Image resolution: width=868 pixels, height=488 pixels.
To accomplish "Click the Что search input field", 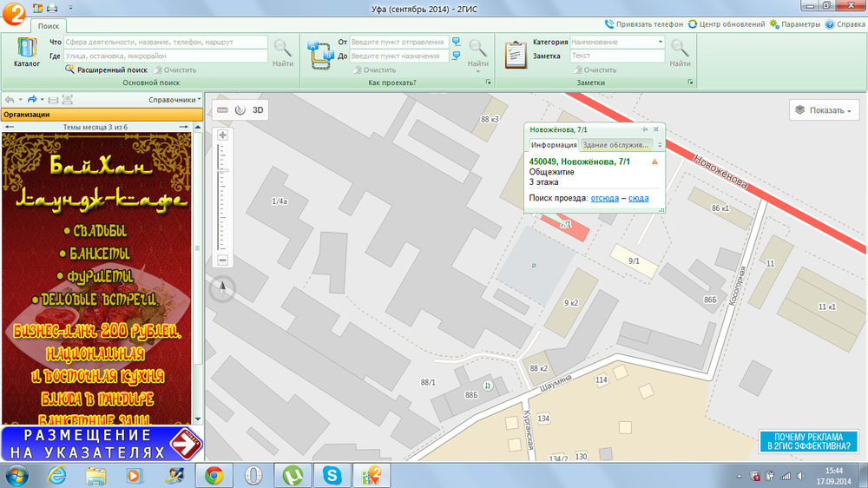I will click(166, 42).
